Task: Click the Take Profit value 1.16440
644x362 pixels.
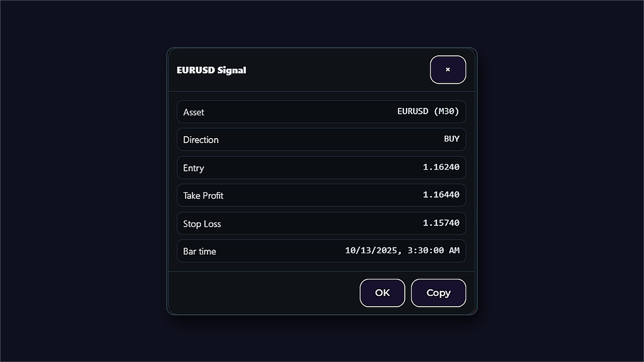Action: pos(441,195)
